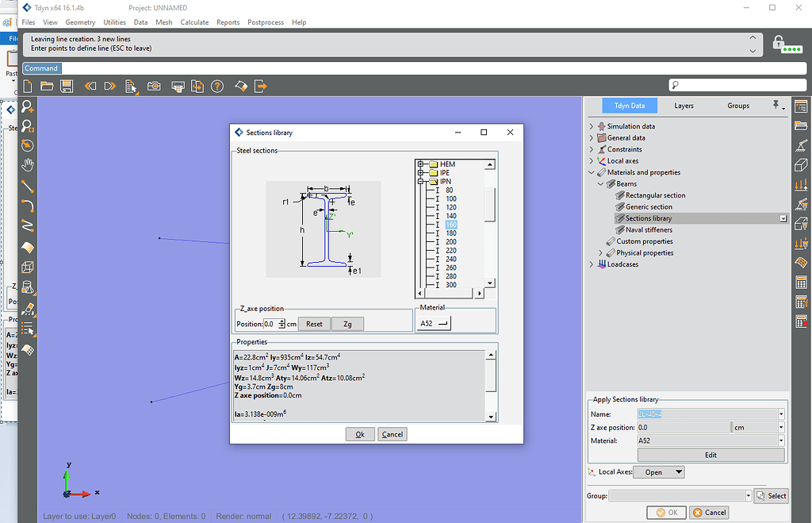This screenshot has width=812, height=523.
Task: Click the search field with magnifier
Action: (737, 85)
